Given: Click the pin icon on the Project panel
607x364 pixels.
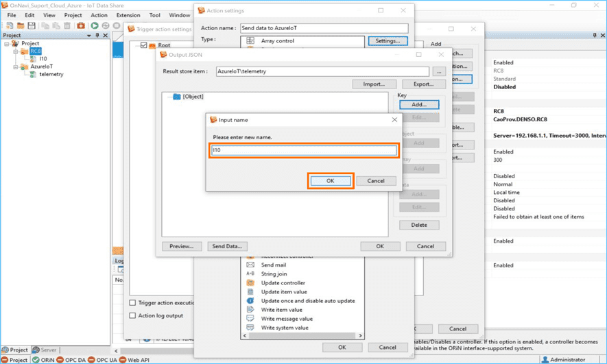Looking at the screenshot, I should point(97,35).
